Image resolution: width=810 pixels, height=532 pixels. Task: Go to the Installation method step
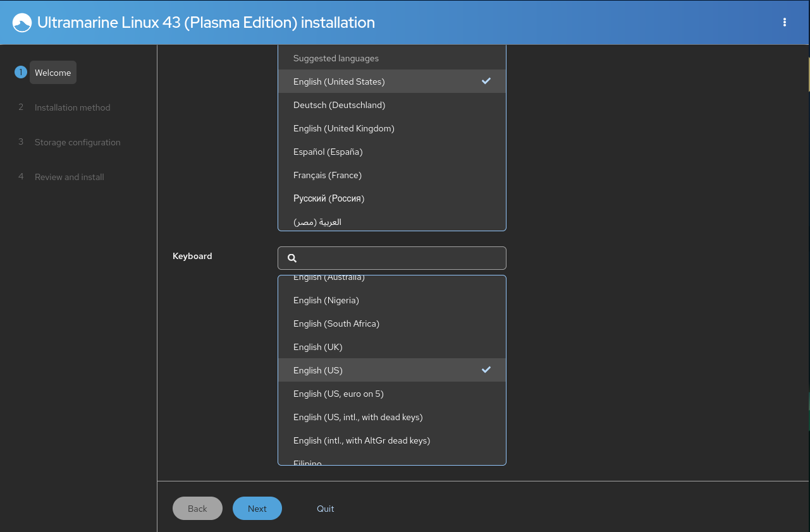72,107
